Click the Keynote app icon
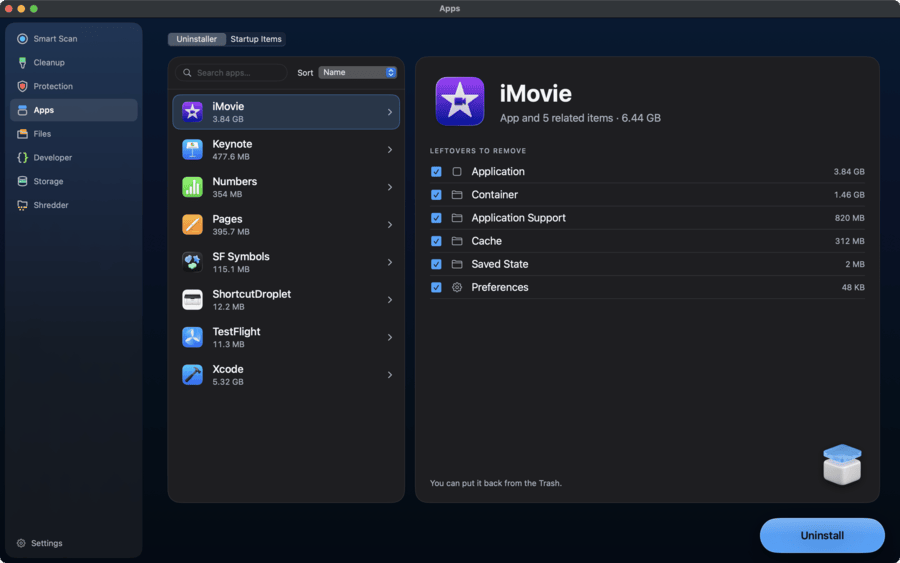Screen dimensions: 900x563 point(192,149)
